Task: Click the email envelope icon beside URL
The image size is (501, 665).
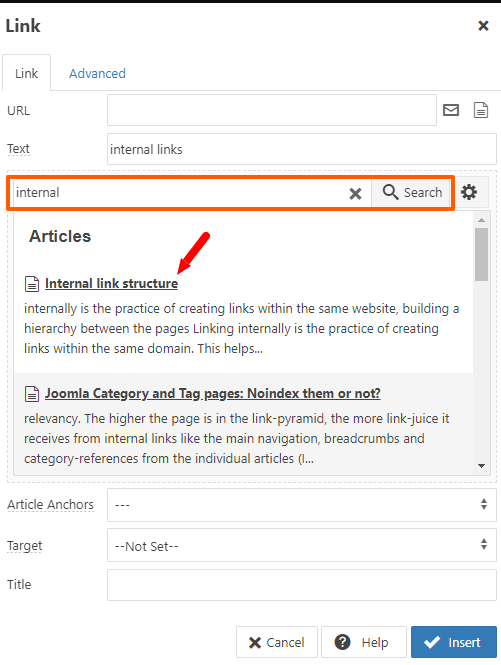Action: pyautogui.click(x=451, y=110)
